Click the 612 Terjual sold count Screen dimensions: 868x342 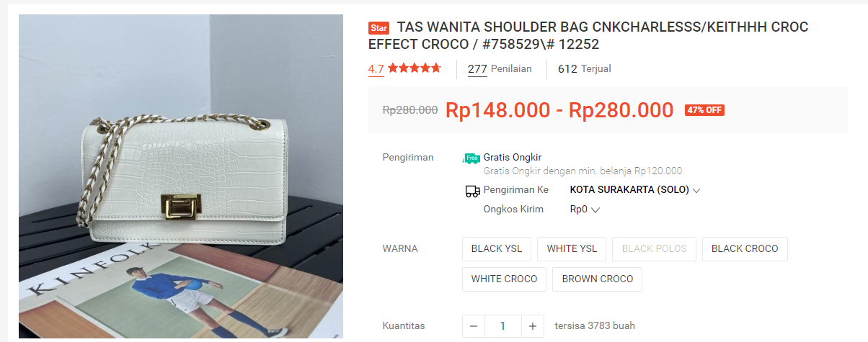tap(585, 69)
